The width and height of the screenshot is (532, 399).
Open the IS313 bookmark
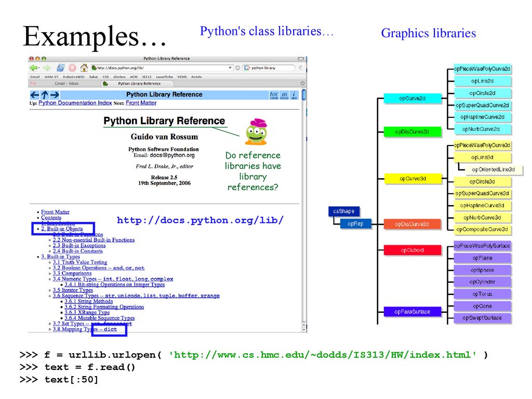(x=147, y=77)
